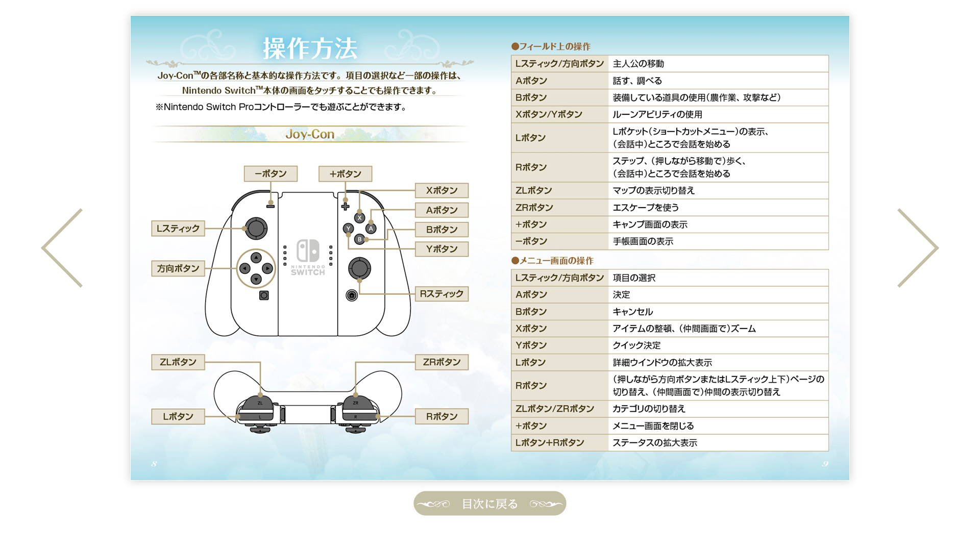
Task: Click the capture button on left Joy-Con
Action: (264, 295)
